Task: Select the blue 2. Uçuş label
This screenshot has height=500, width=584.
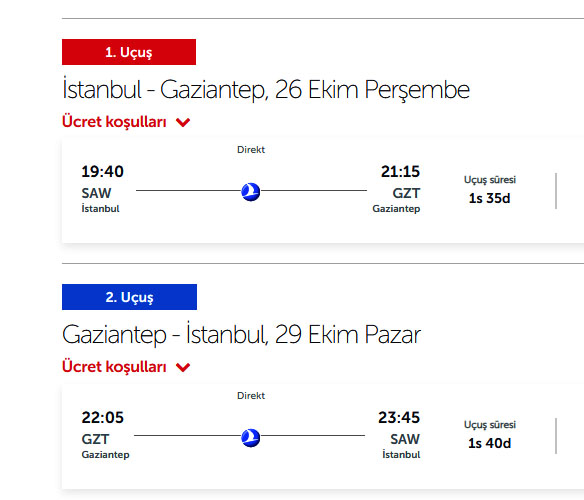Action: pyautogui.click(x=129, y=297)
